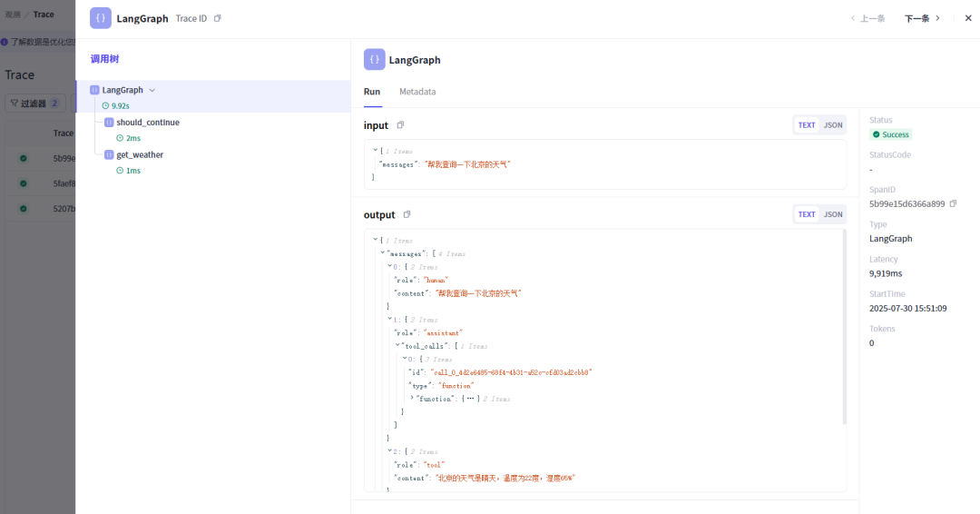Collapse the tool_calls array in output

(x=397, y=346)
